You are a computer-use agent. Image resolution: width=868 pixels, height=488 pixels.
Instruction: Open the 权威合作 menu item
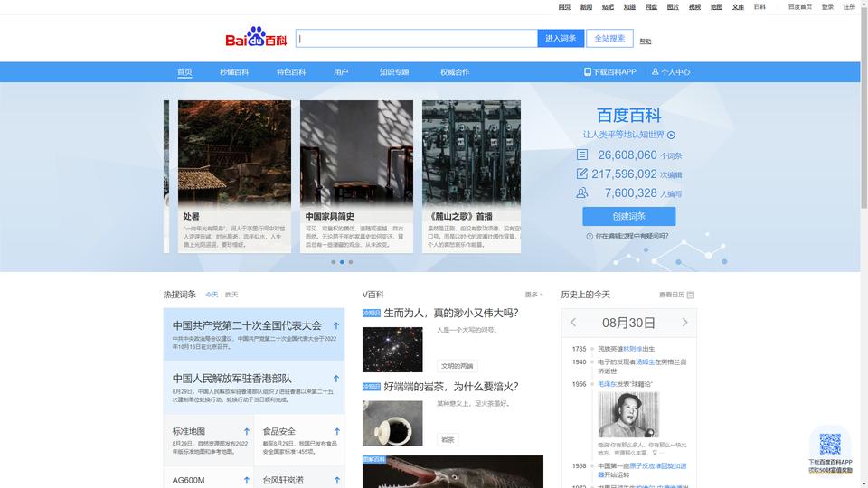[455, 72]
